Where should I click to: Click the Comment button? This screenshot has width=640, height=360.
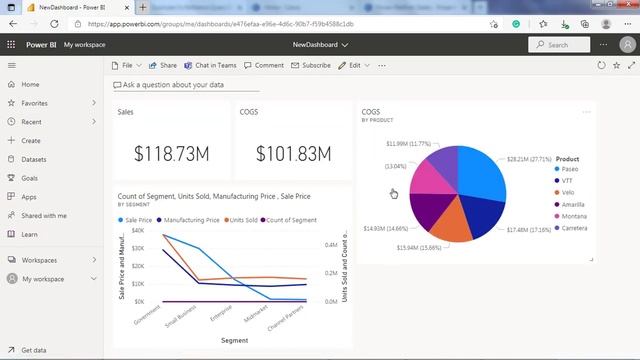(x=264, y=65)
